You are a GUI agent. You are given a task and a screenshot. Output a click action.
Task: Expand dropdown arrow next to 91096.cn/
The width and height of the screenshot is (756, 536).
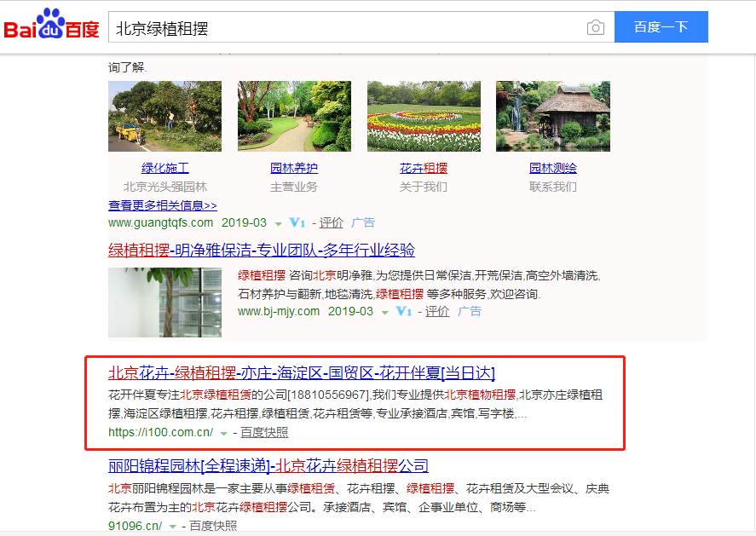(173, 527)
